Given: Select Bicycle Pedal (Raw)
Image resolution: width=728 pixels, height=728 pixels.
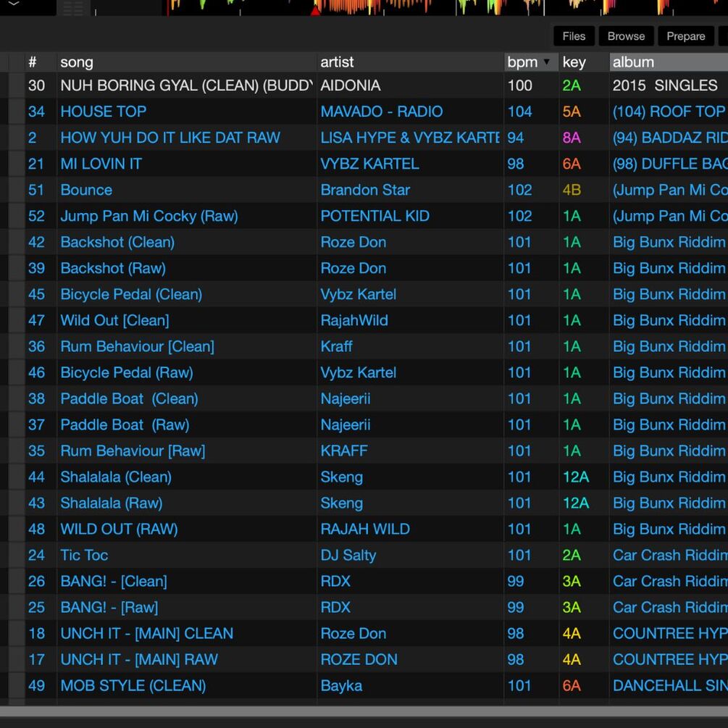Looking at the screenshot, I should (x=127, y=372).
